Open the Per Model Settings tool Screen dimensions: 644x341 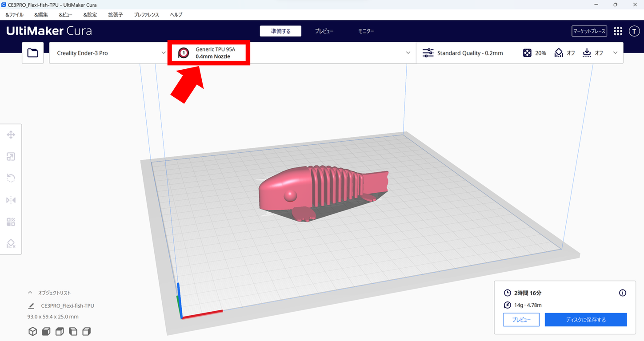click(x=11, y=222)
